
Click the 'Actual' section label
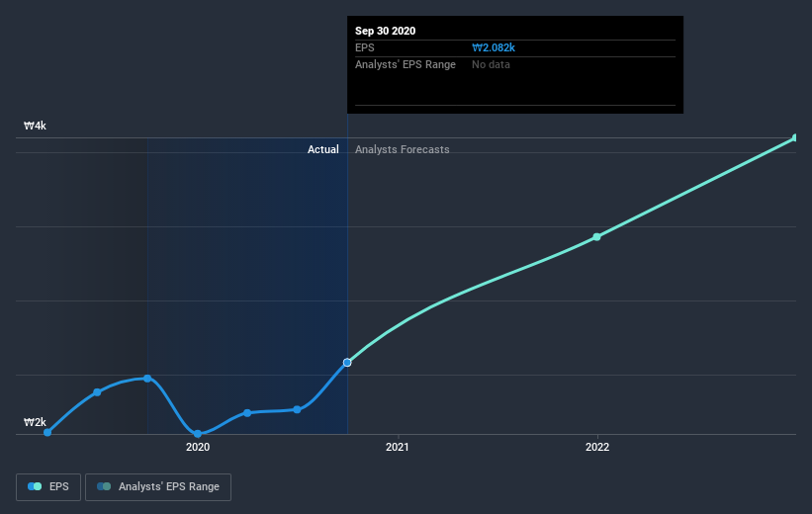[x=323, y=149]
